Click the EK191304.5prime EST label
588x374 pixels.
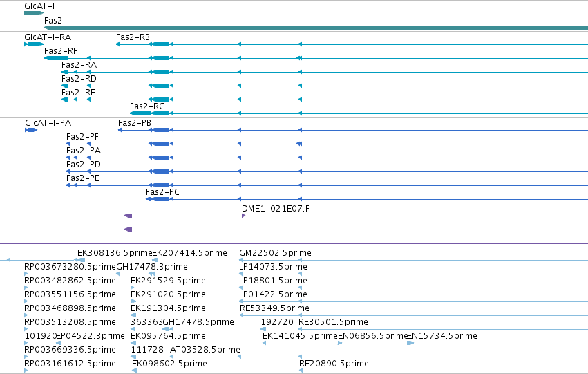168,309
